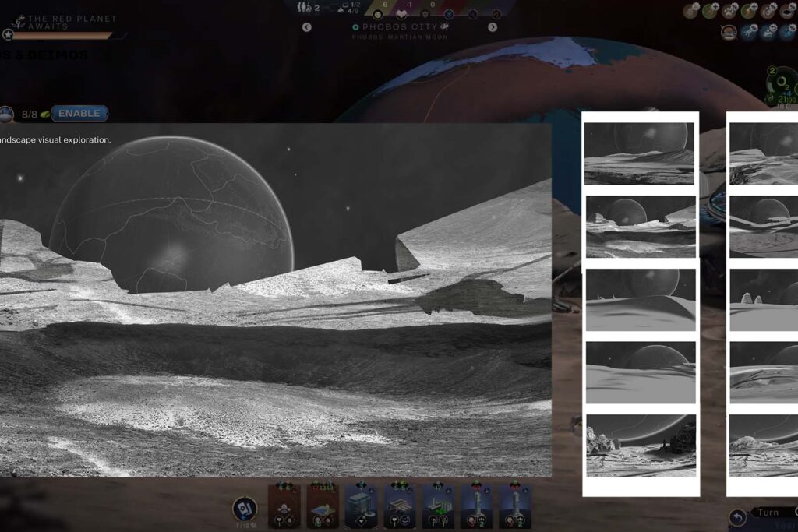Image resolution: width=798 pixels, height=532 pixels.
Task: Select the office tower building card
Action: coord(361,506)
